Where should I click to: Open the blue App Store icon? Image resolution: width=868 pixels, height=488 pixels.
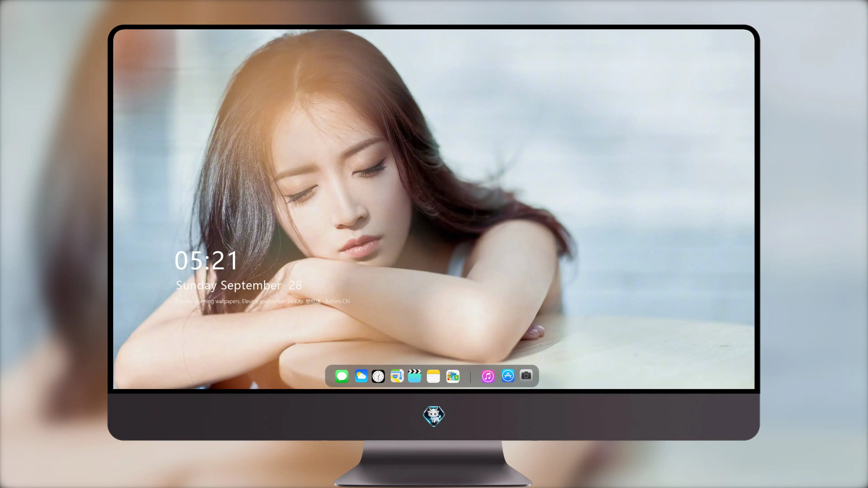[508, 375]
